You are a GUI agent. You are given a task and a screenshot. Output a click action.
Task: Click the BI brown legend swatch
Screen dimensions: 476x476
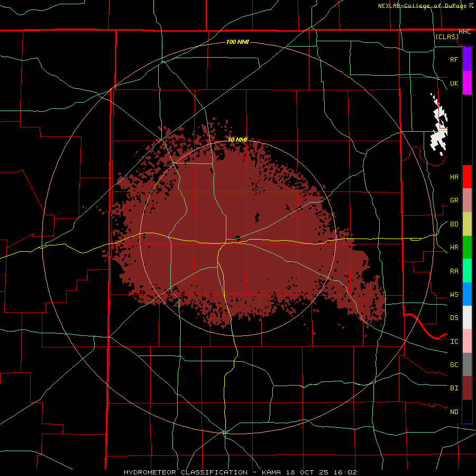[467, 388]
